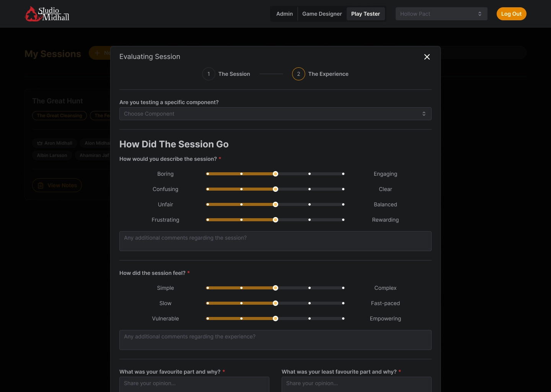
Task: Click the notes icon in View Notes
Action: coord(41,186)
